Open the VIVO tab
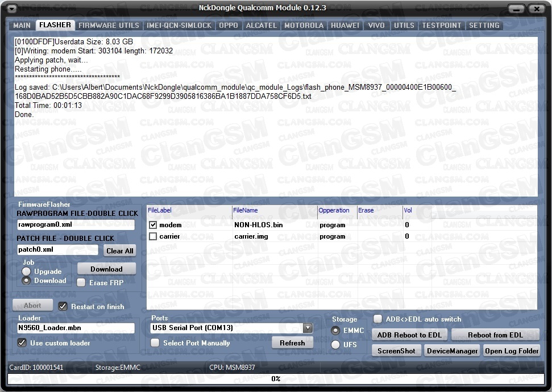The height and width of the screenshot is (392, 552). [x=376, y=26]
